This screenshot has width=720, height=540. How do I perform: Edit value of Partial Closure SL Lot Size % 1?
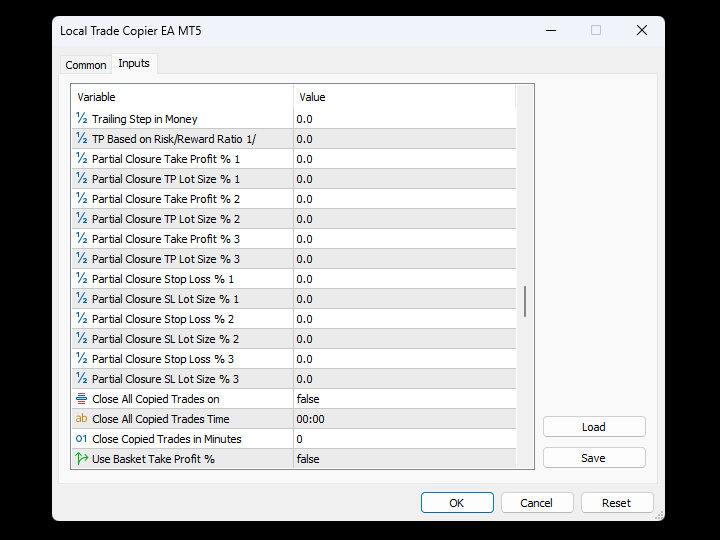click(405, 298)
